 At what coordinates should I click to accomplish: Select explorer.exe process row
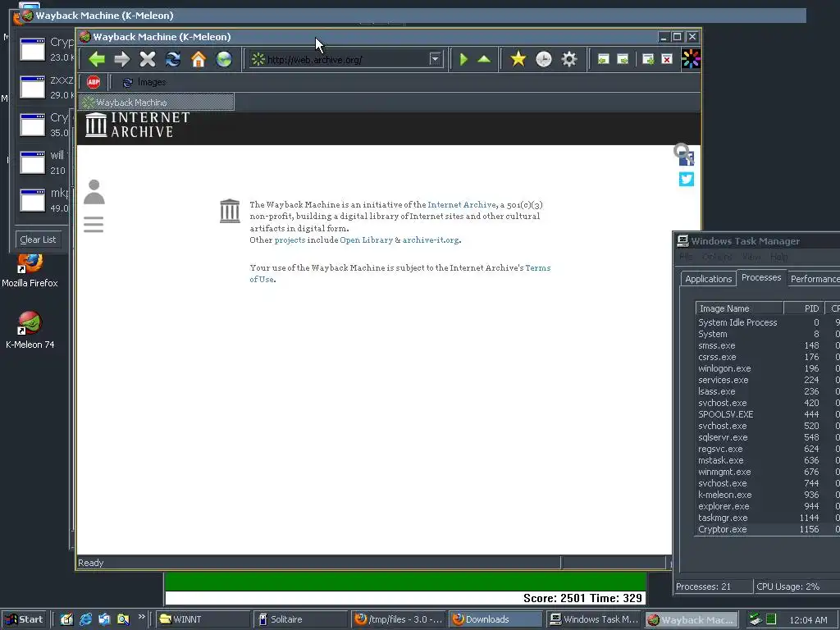(x=767, y=506)
